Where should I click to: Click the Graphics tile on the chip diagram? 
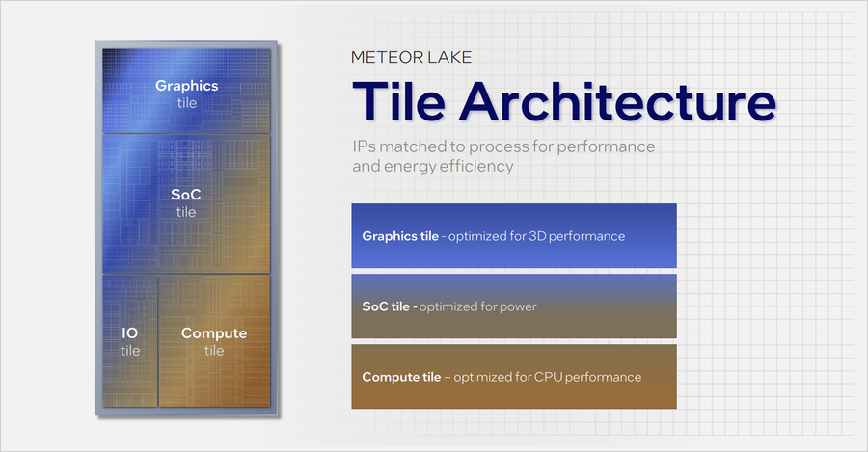[x=187, y=92]
